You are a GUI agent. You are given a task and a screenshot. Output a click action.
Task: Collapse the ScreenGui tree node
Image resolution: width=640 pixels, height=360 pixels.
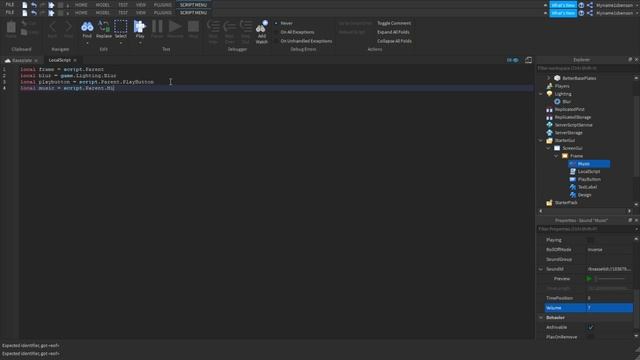pyautogui.click(x=549, y=148)
